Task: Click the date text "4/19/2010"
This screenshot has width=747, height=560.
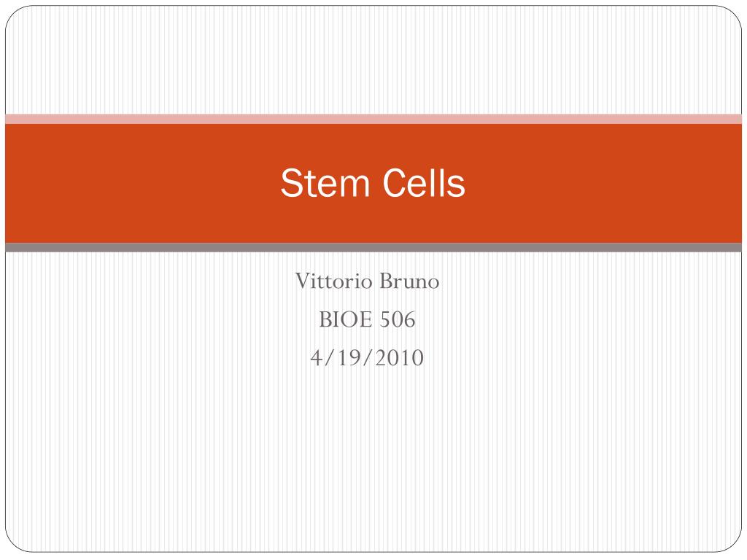Action: pos(367,358)
